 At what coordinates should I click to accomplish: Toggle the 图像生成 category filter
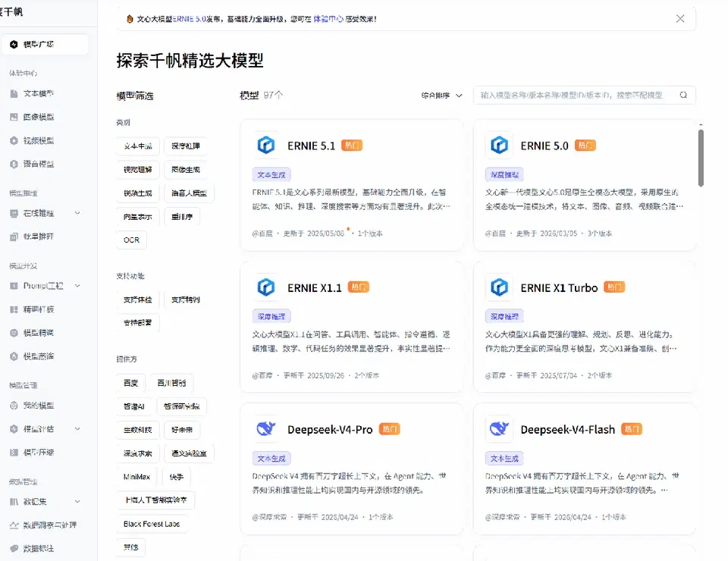(x=186, y=170)
